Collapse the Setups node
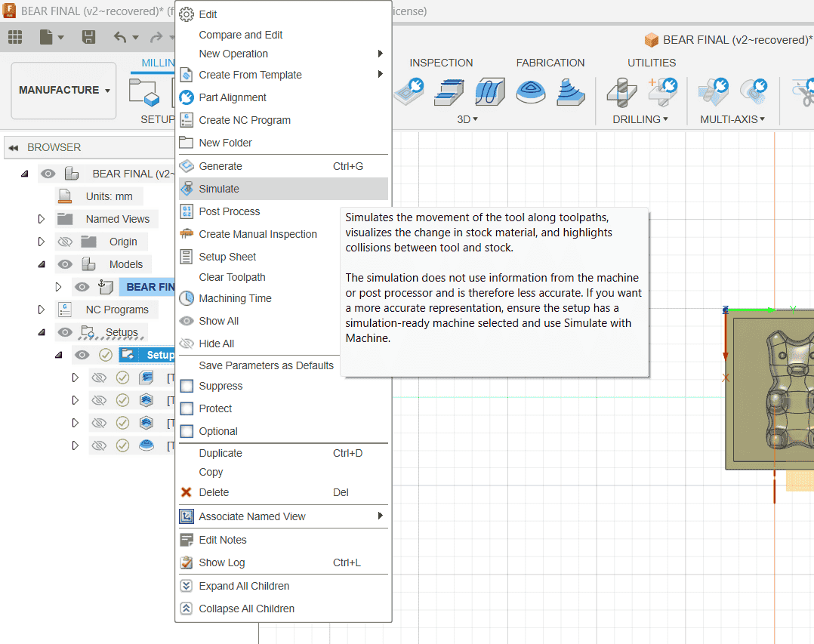 [x=42, y=333]
